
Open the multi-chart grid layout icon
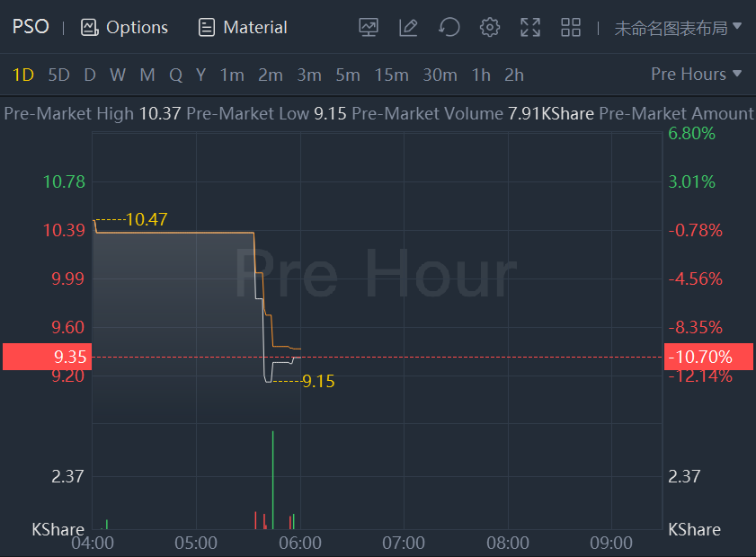point(571,27)
